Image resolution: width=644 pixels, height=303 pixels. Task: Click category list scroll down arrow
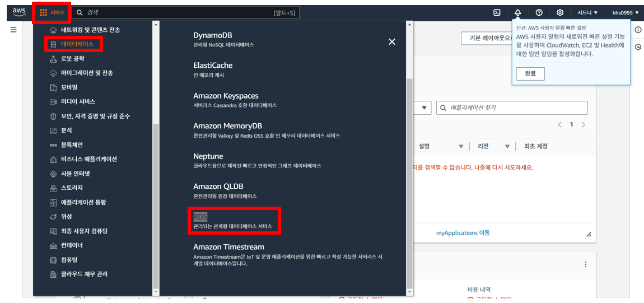point(155,291)
